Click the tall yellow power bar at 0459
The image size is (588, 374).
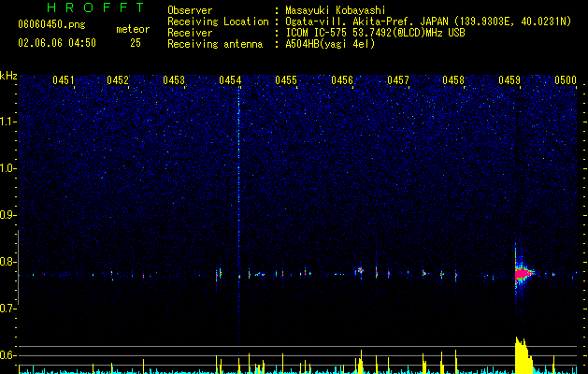click(x=523, y=355)
